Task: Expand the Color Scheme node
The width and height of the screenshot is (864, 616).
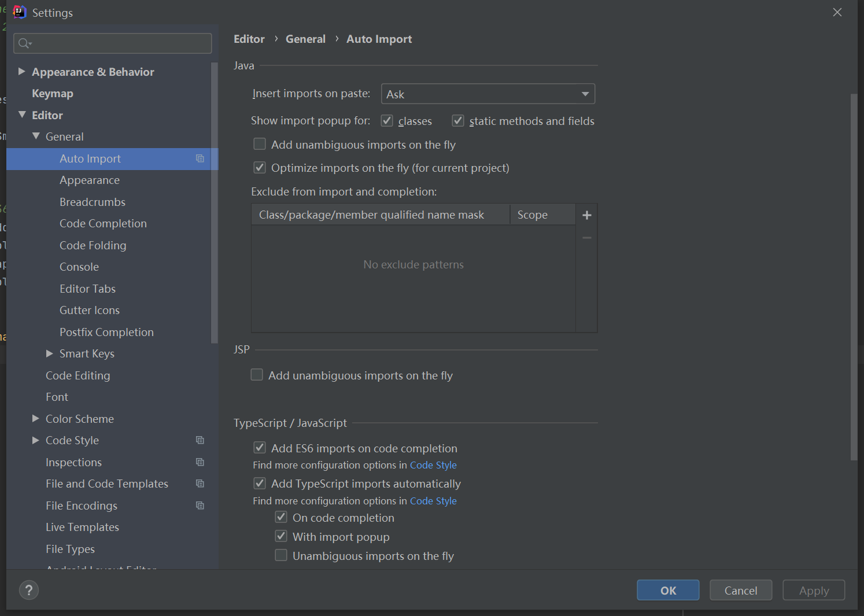Action: click(36, 418)
